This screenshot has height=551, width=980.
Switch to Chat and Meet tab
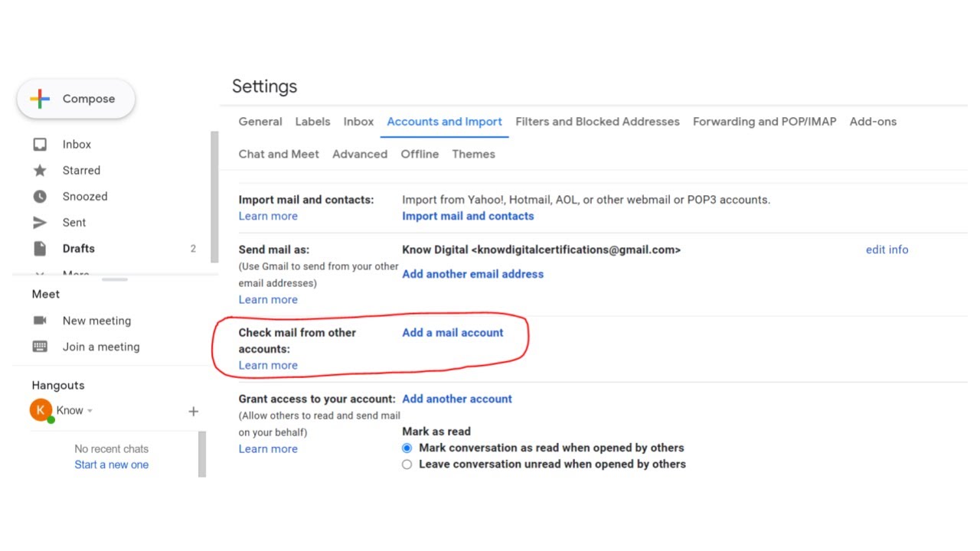coord(279,154)
